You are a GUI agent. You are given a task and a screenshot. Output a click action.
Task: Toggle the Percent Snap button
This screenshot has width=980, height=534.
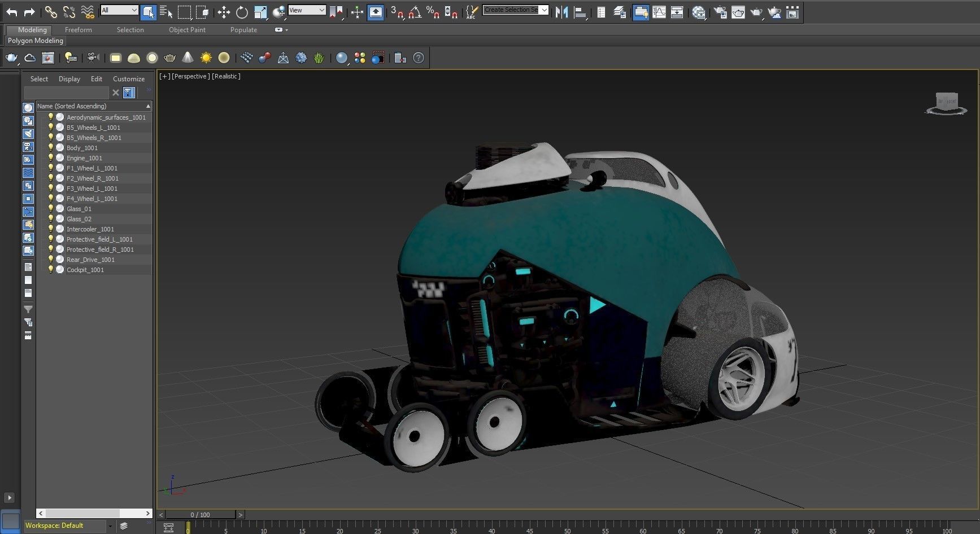point(433,12)
